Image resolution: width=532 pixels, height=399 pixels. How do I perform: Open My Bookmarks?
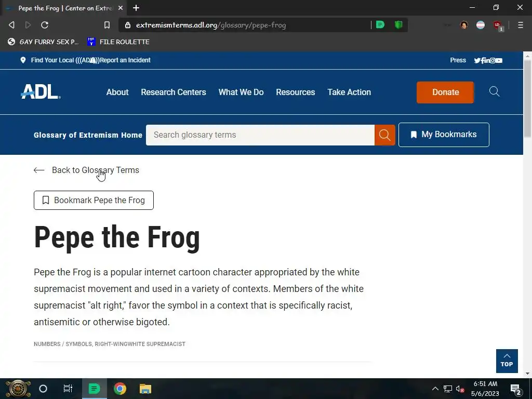(444, 135)
